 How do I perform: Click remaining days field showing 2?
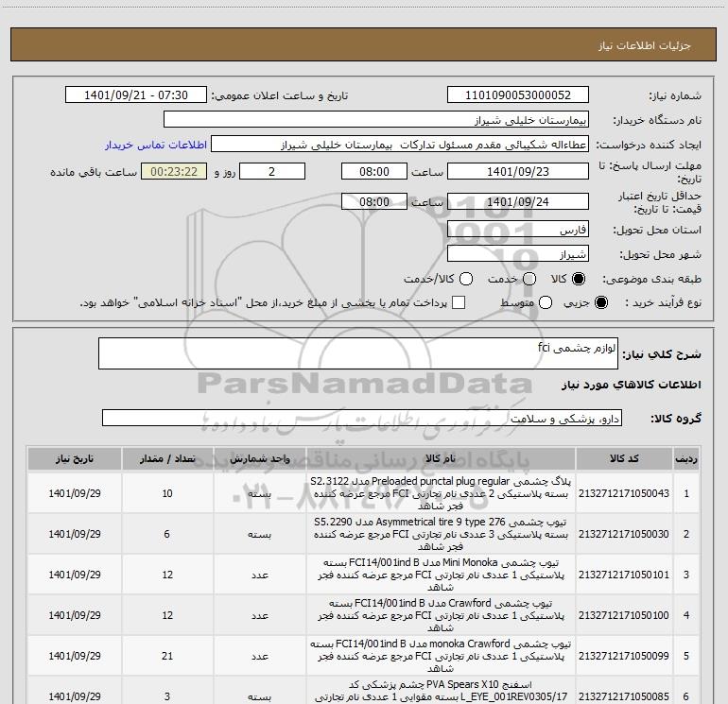tap(272, 171)
